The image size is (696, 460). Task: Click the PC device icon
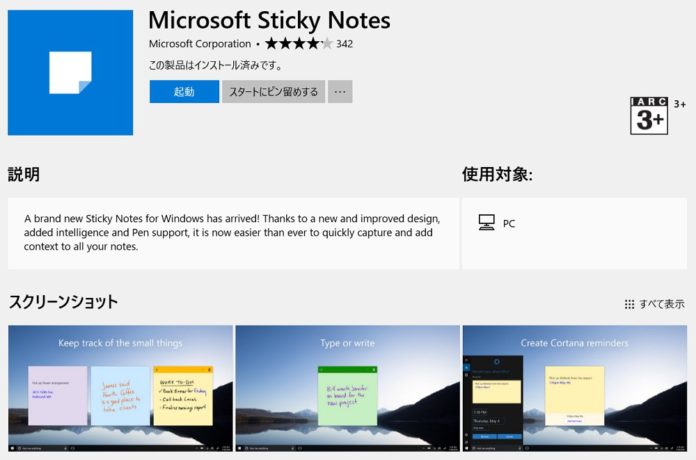(486, 222)
